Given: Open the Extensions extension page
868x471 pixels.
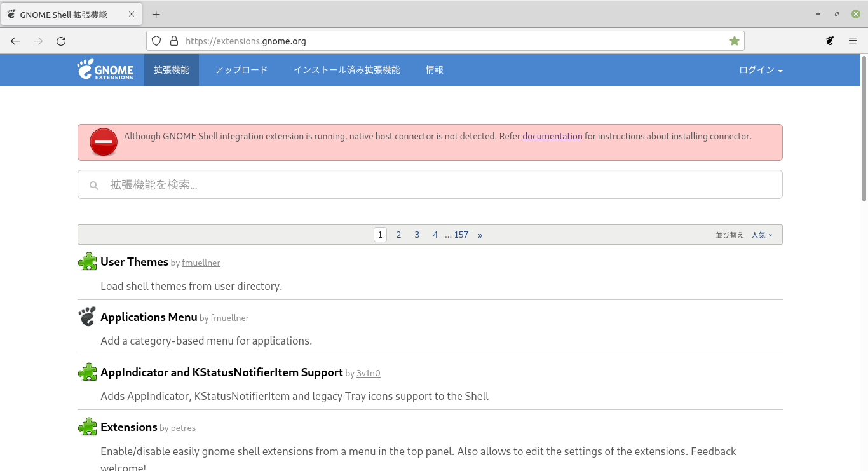Looking at the screenshot, I should tap(129, 427).
